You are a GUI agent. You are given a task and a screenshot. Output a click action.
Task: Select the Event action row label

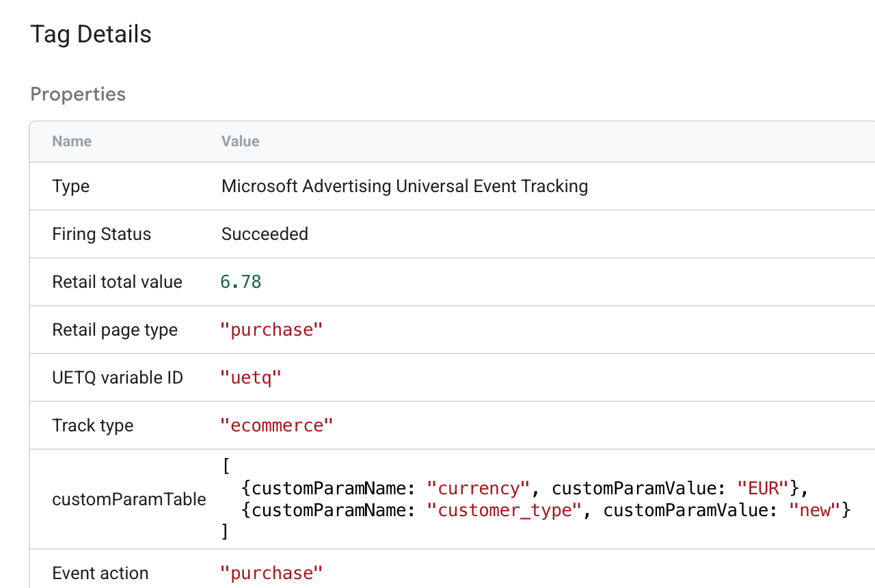pyautogui.click(x=100, y=573)
